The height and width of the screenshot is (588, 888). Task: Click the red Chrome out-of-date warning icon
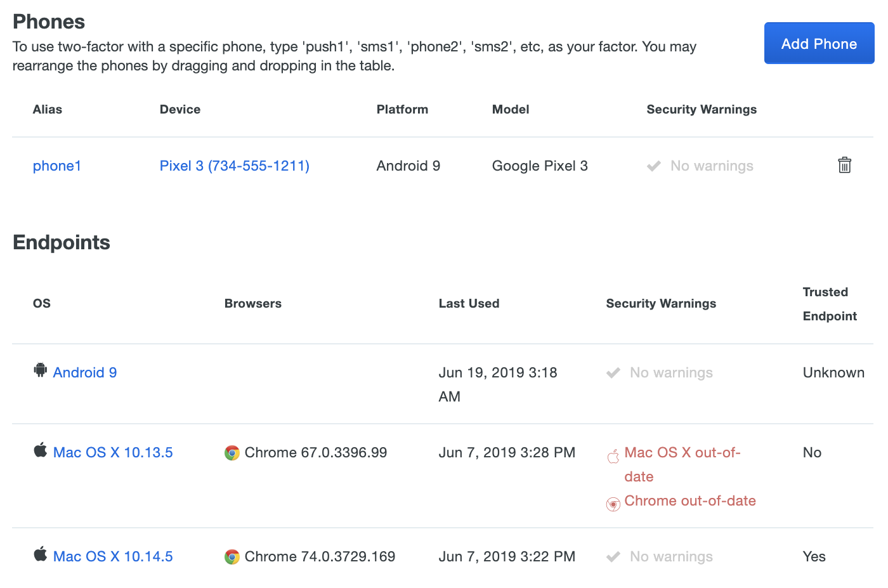coord(613,504)
